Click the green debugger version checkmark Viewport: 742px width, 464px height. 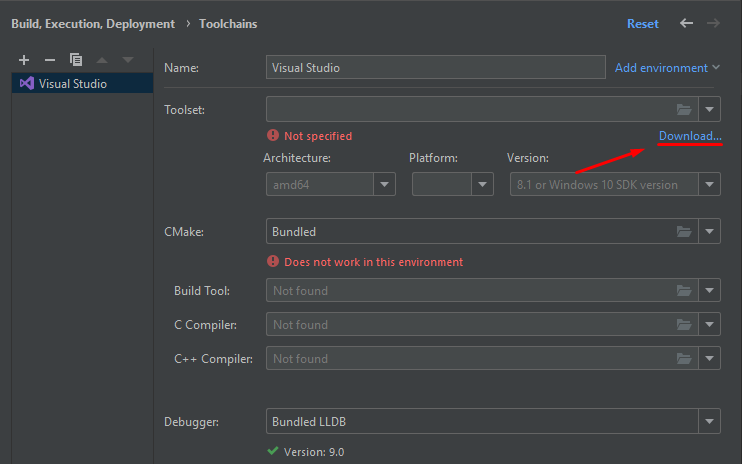[x=273, y=451]
